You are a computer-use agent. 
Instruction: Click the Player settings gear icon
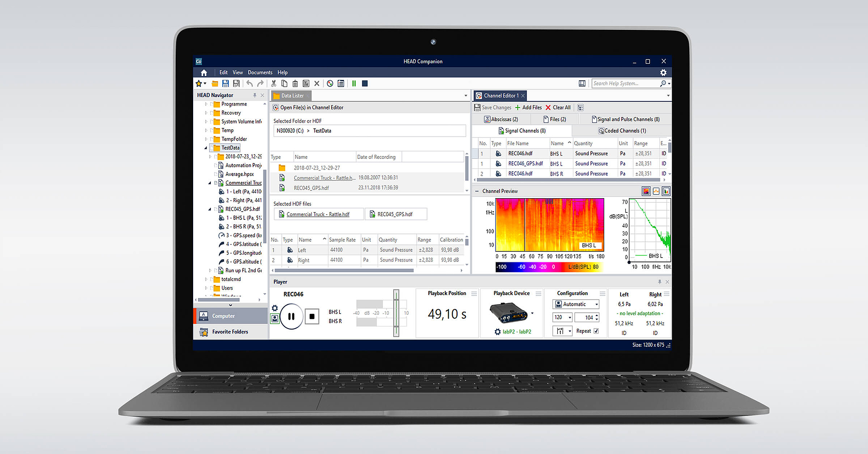click(275, 307)
